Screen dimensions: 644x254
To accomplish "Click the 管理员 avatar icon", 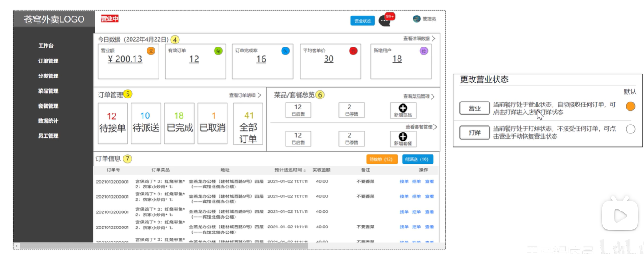I will [x=417, y=19].
